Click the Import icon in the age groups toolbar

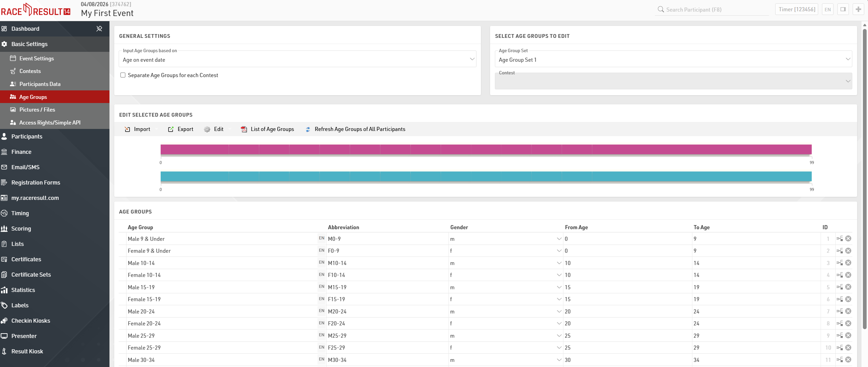coord(127,129)
